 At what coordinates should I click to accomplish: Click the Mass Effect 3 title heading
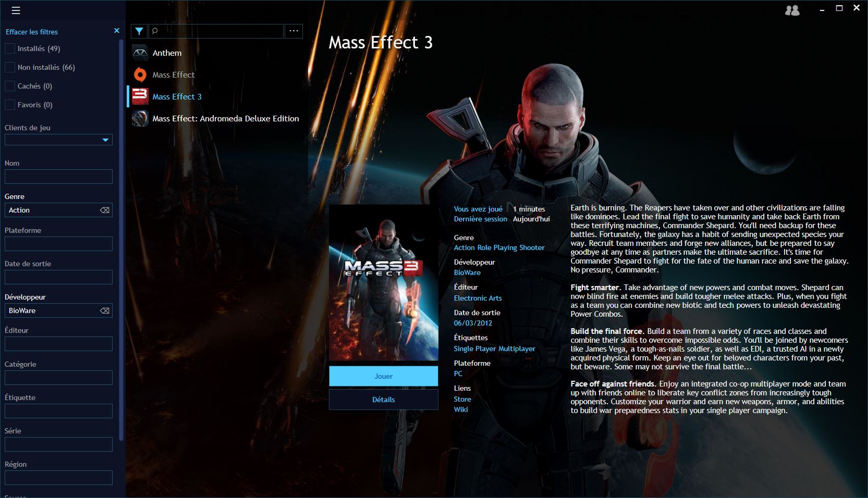point(381,42)
